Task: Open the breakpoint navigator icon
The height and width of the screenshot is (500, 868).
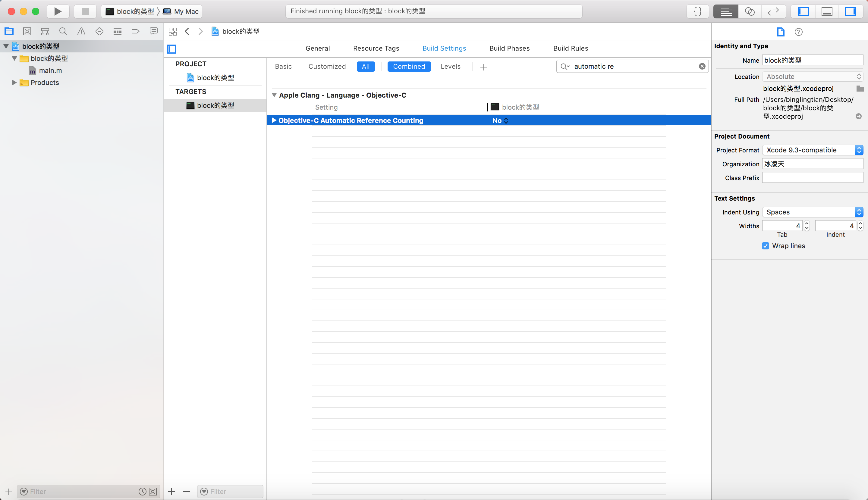Action: (135, 32)
